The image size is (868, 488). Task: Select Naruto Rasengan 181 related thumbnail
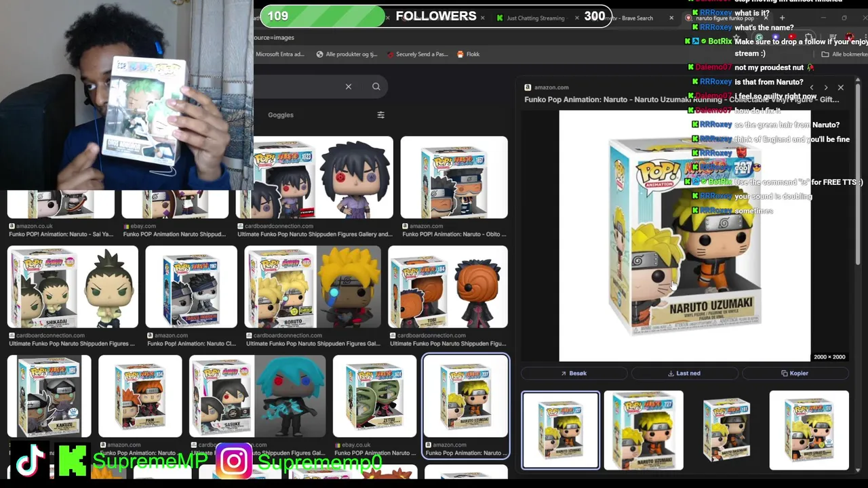point(726,430)
